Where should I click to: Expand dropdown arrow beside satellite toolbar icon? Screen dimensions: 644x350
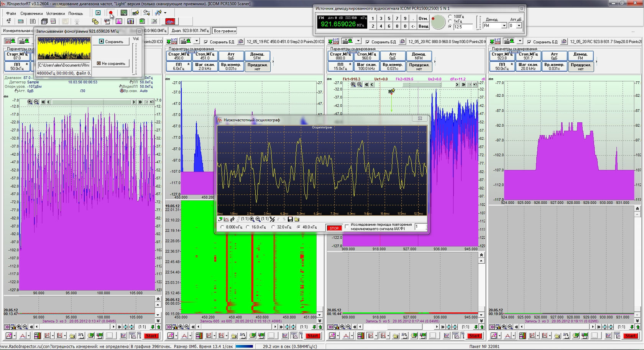tap(165, 13)
